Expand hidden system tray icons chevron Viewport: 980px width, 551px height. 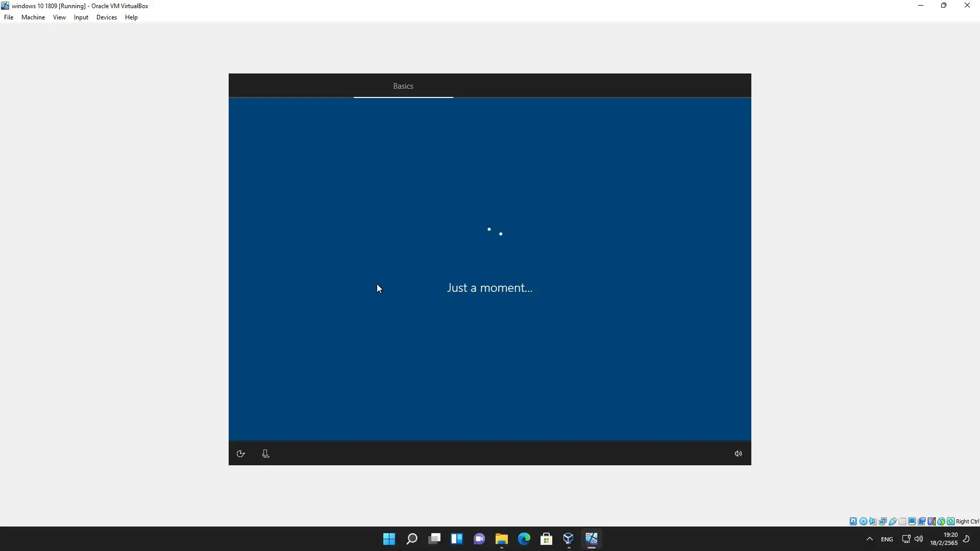[x=870, y=539]
